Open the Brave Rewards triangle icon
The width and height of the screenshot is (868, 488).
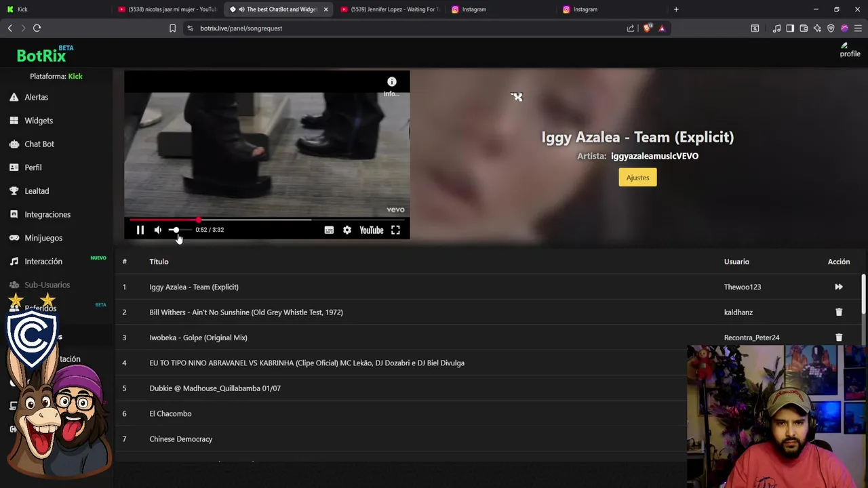point(662,28)
